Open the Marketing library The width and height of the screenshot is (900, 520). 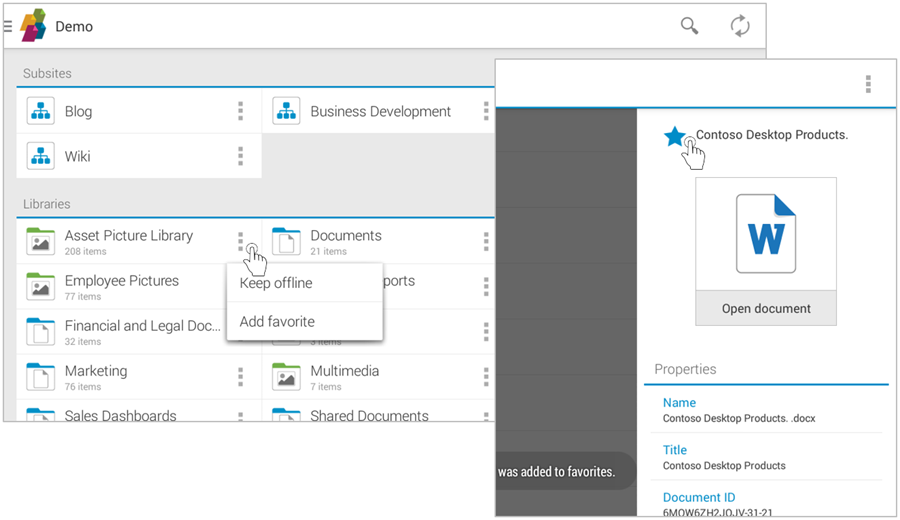pyautogui.click(x=96, y=371)
